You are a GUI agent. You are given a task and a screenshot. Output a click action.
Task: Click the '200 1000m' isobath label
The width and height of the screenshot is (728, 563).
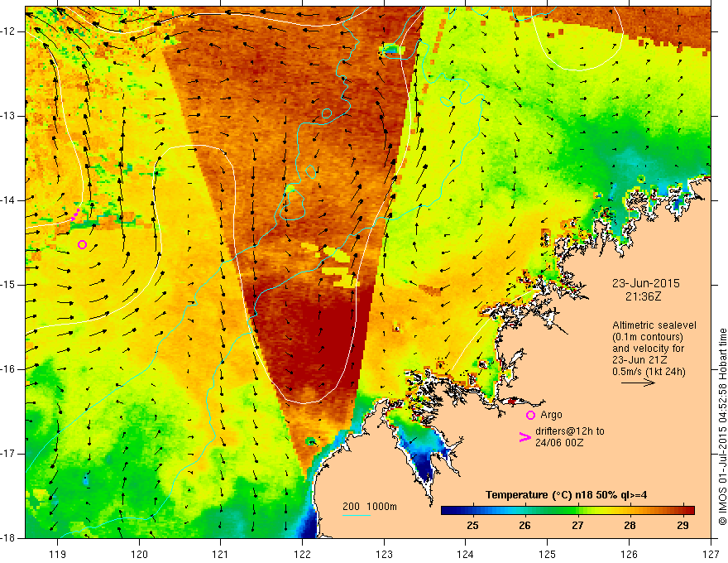tap(370, 507)
